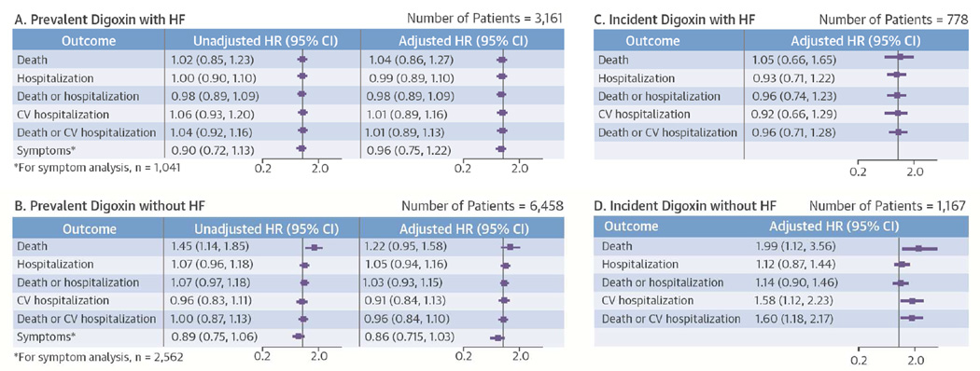This screenshot has width=980, height=371.
Task: Click the Death forest marker in Panel D
Action: click(918, 249)
